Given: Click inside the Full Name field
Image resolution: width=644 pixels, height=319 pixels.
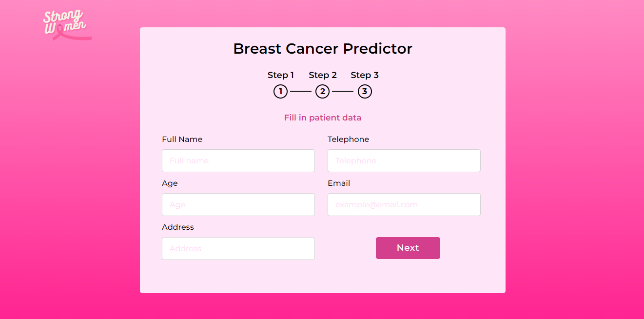Looking at the screenshot, I should [x=238, y=160].
